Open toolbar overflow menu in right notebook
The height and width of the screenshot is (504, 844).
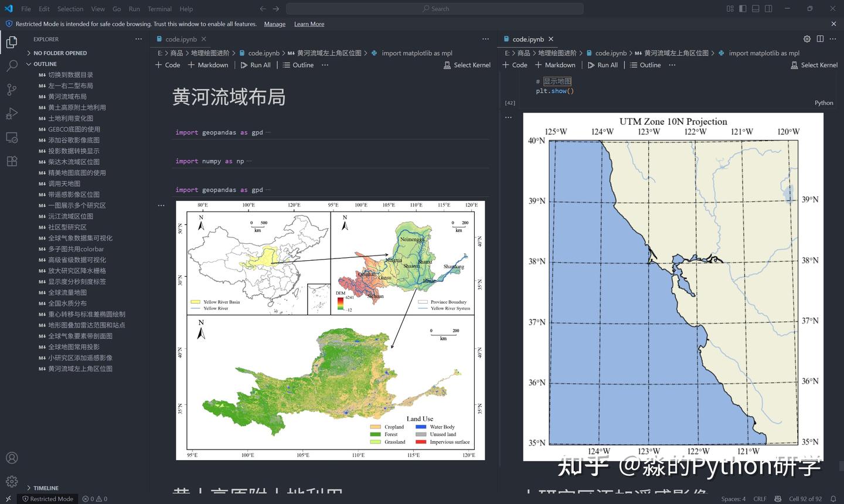672,65
